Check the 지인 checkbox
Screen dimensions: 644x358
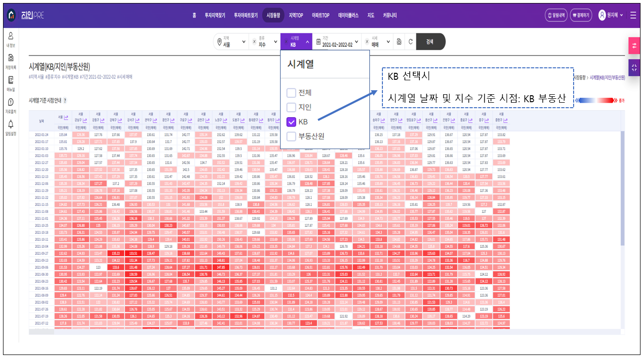(291, 107)
